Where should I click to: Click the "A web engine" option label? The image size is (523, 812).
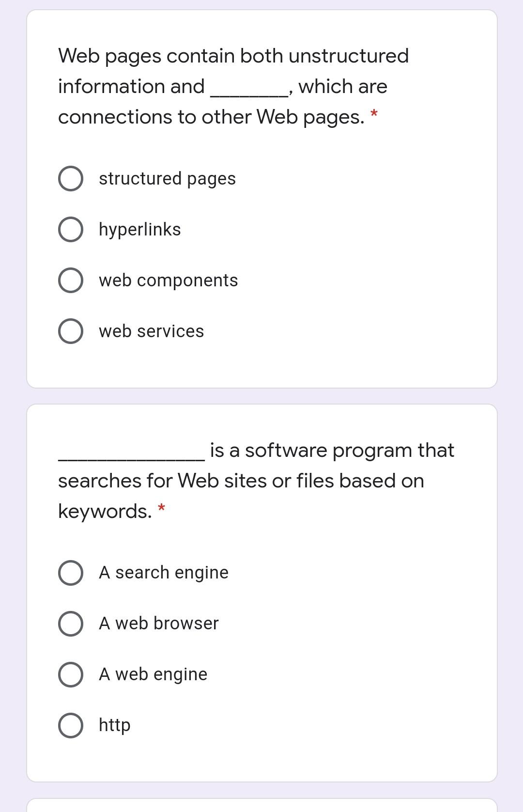pos(153,674)
